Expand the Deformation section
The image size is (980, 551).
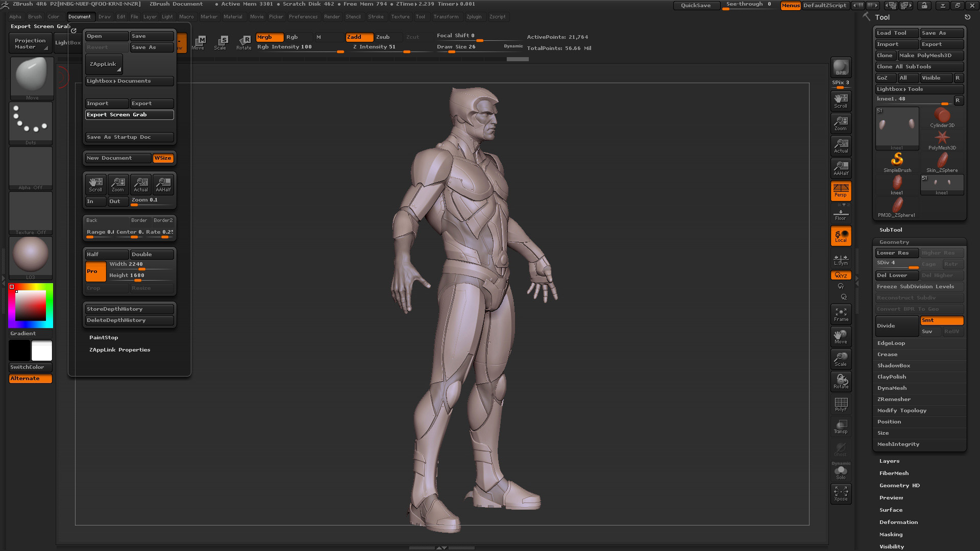coord(898,522)
